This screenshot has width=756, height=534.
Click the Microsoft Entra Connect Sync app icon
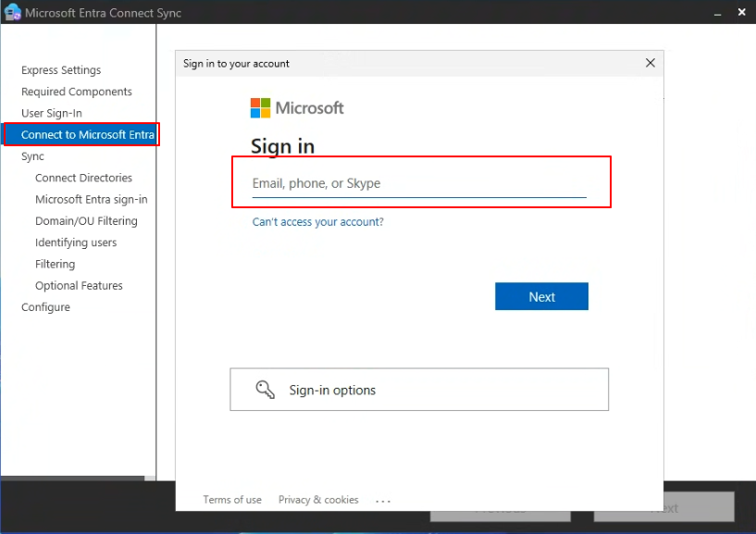point(12,12)
